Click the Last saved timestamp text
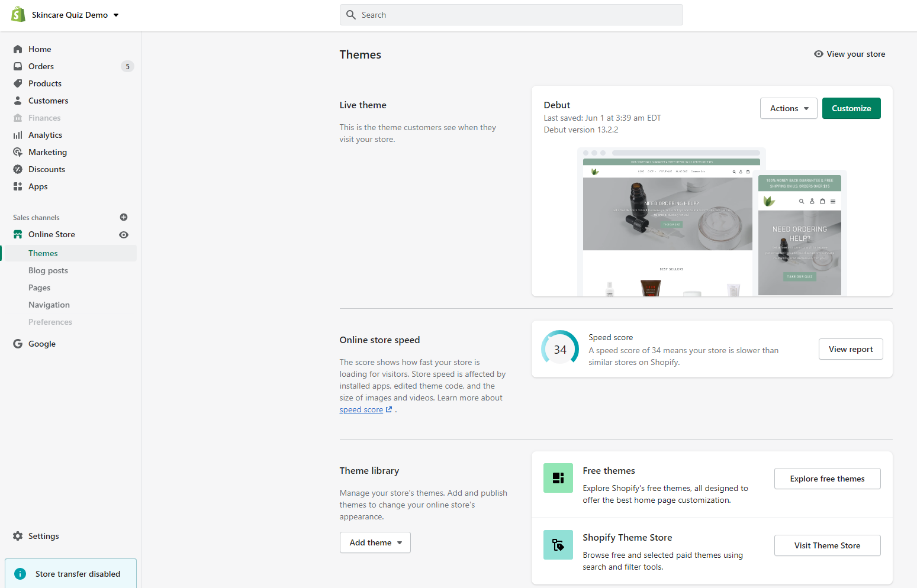 (602, 118)
